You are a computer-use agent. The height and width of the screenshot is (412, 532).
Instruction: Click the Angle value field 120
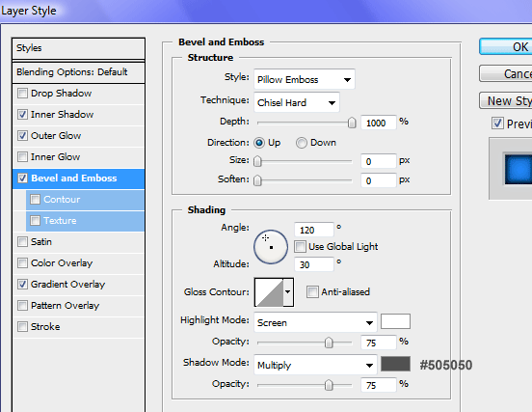(314, 230)
